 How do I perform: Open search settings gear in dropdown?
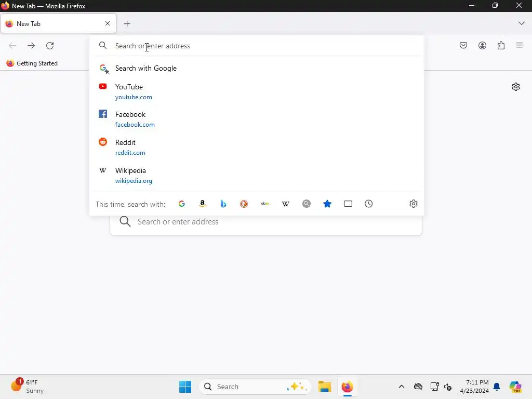pyautogui.click(x=413, y=204)
